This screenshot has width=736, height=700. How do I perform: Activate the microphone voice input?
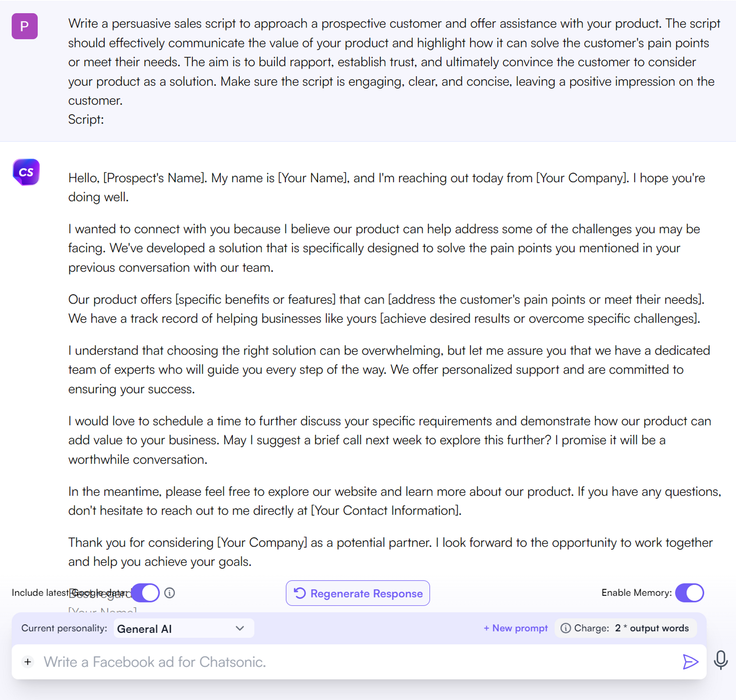click(x=720, y=660)
